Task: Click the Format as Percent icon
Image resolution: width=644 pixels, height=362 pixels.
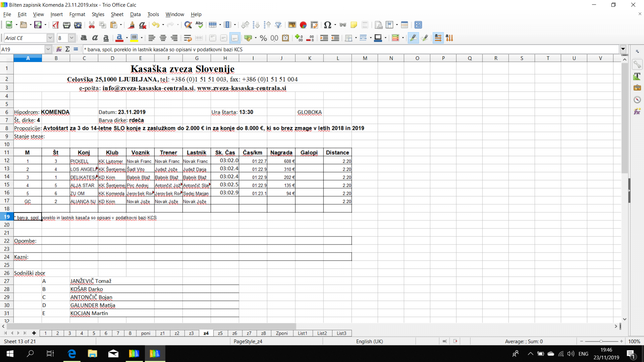Action: pos(263,38)
